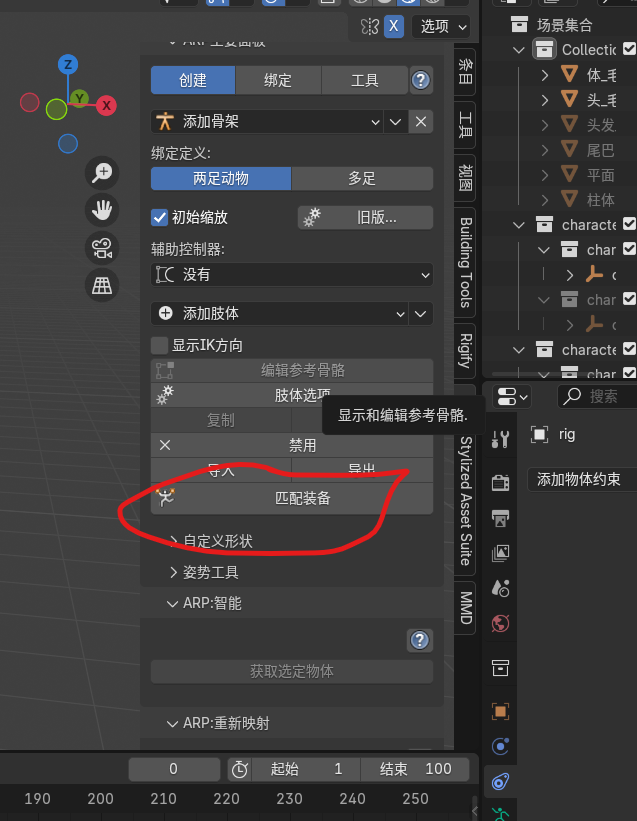Toggle the first char sub-collection checkbox
The image size is (637, 821).
[x=629, y=249]
